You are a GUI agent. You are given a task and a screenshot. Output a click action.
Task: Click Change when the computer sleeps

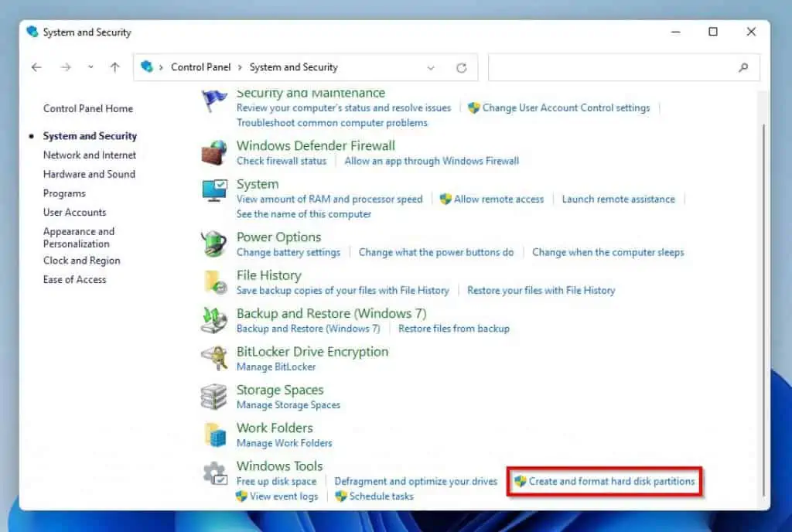[x=608, y=252]
